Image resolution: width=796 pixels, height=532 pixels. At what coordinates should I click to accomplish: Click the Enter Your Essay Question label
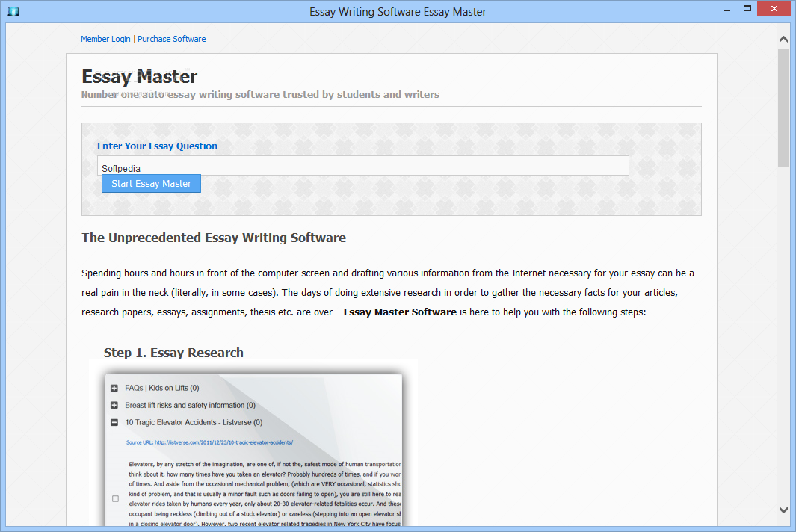coord(158,146)
